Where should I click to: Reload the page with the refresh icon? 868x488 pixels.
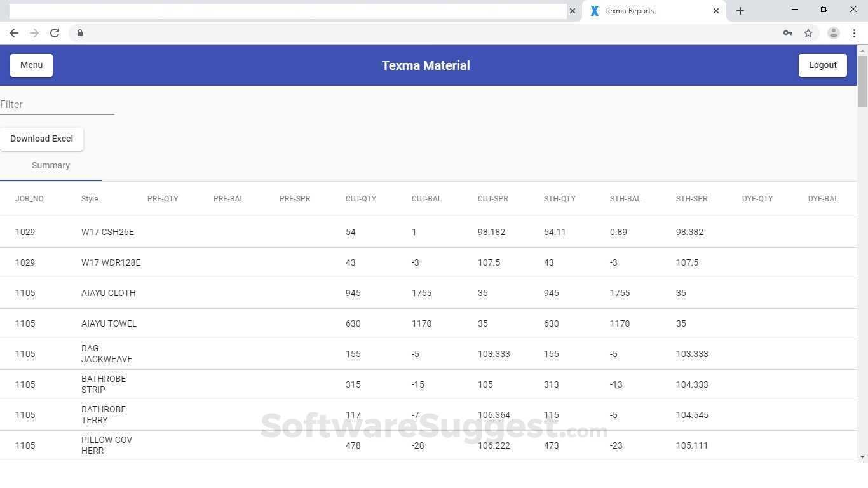pos(55,32)
